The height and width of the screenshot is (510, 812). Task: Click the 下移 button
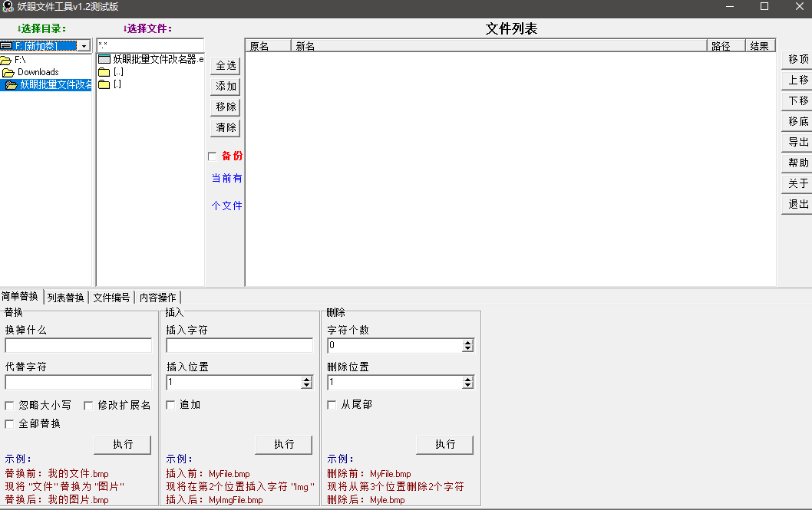797,101
